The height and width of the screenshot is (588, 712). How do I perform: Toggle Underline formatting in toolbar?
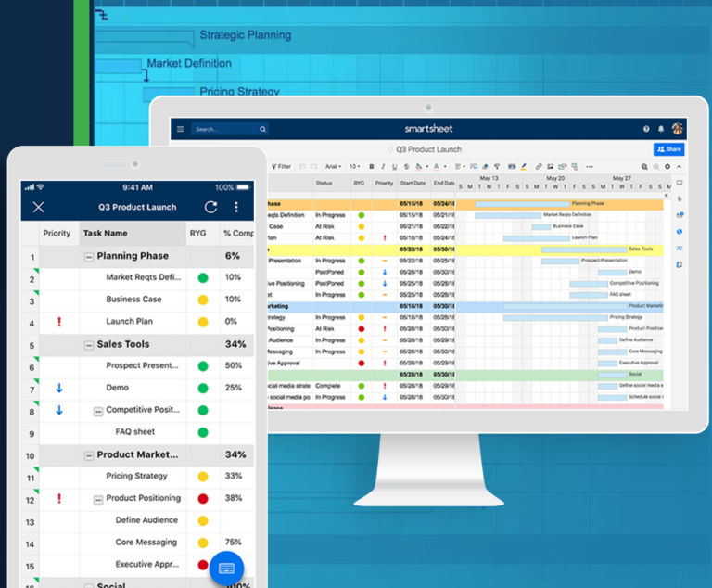coord(394,167)
